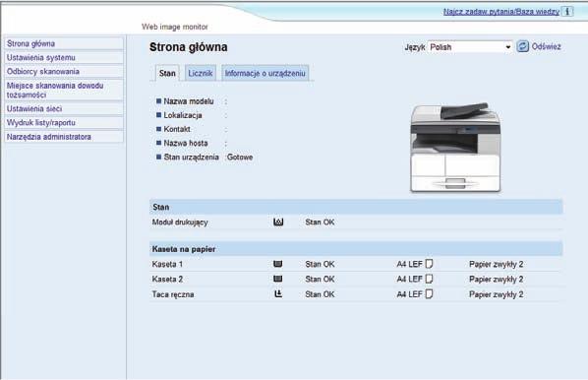Click the Kaseta 1 paper tray icon
Screen dimensions: 588x380
278,264
